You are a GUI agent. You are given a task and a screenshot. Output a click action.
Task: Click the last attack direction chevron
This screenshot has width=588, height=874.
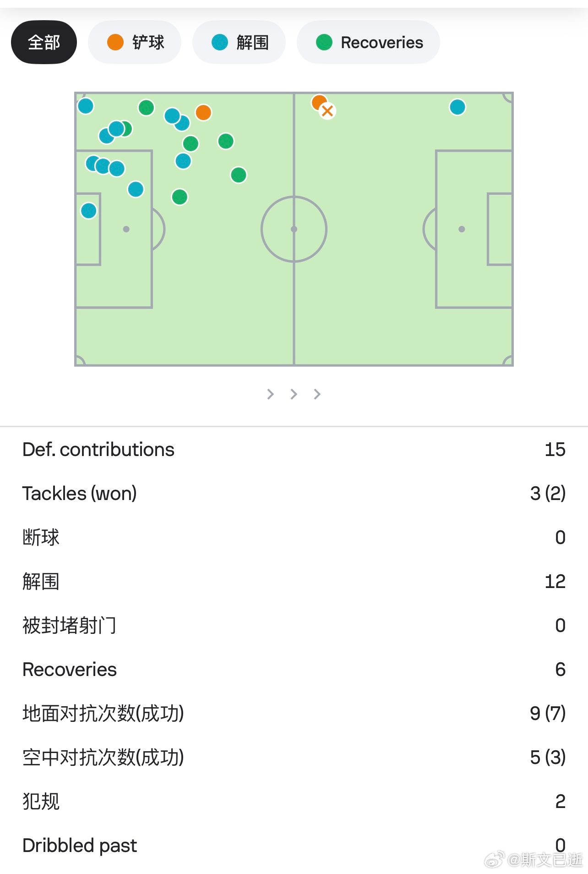[x=317, y=394]
